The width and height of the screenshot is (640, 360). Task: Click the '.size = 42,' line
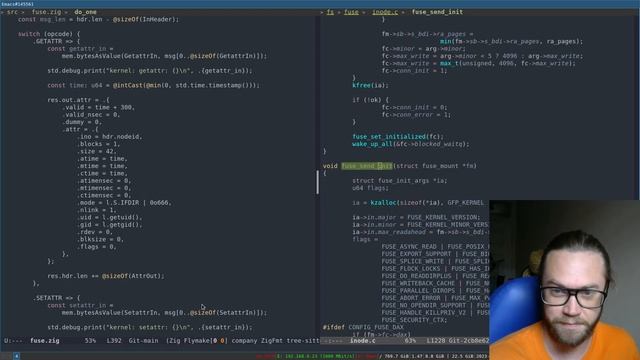pos(97,151)
